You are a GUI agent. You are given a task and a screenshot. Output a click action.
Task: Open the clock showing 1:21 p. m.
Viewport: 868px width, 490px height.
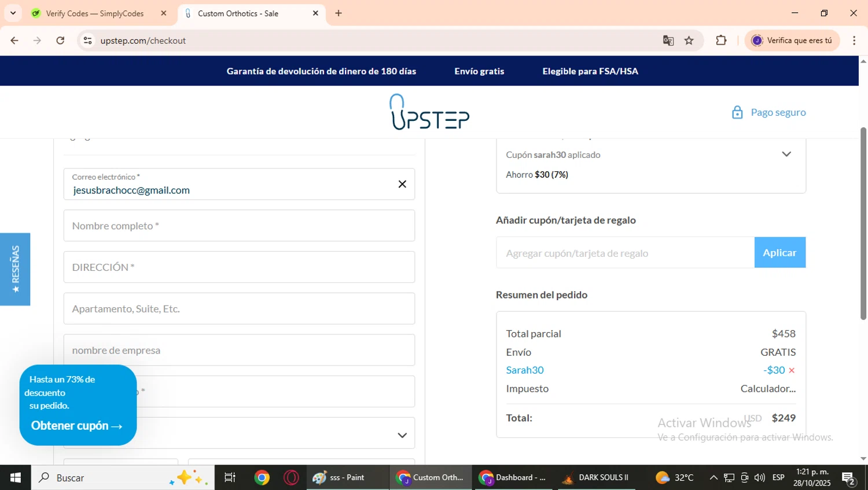[x=812, y=477]
